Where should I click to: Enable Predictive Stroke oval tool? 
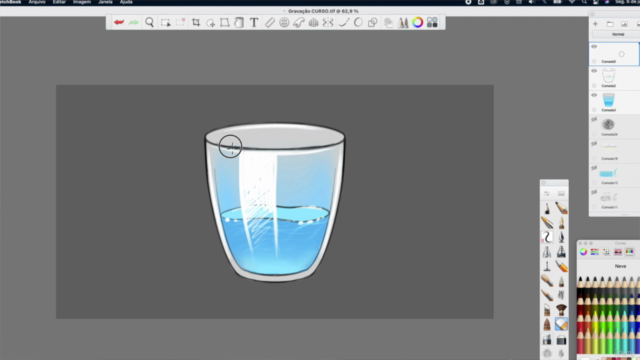point(358,22)
